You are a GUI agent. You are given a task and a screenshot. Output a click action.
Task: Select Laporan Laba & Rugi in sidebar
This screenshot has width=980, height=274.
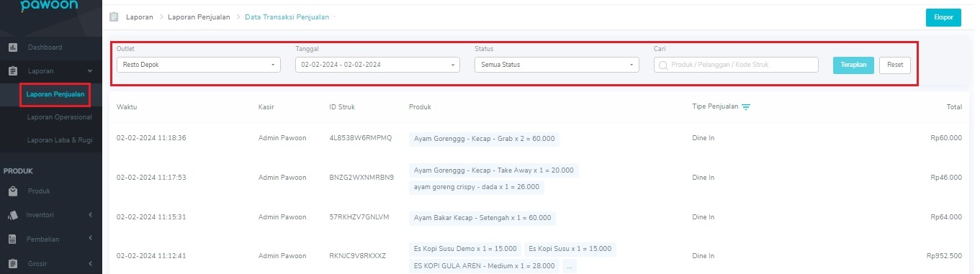pyautogui.click(x=60, y=140)
